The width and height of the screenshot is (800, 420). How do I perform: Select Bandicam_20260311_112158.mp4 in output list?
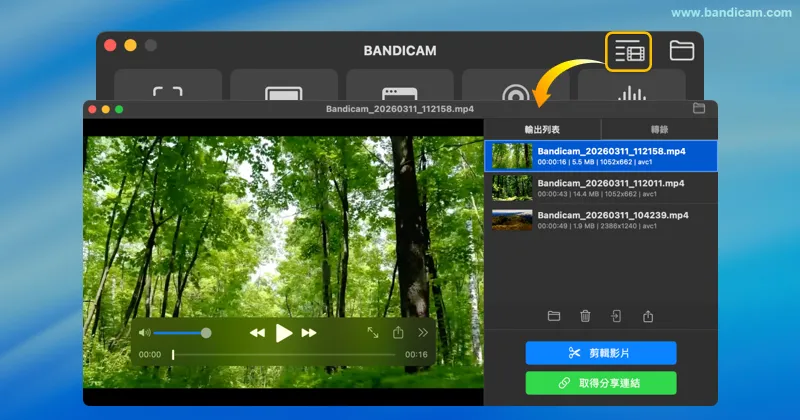601,156
